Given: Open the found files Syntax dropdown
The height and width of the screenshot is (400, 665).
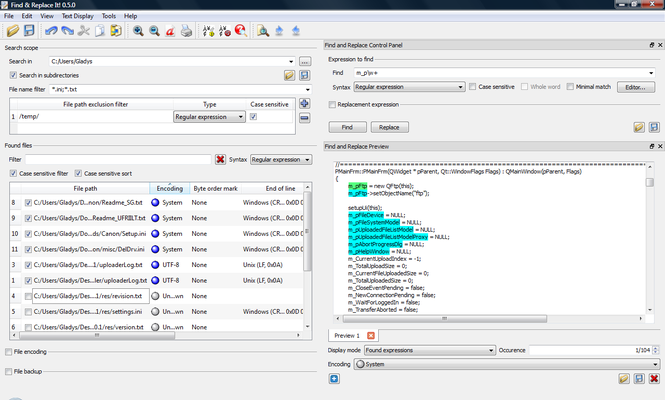Looking at the screenshot, I should 281,159.
